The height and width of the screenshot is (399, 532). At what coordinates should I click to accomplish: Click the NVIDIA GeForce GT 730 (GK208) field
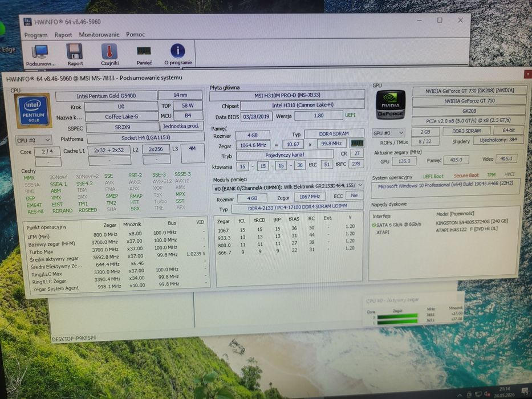469,91
